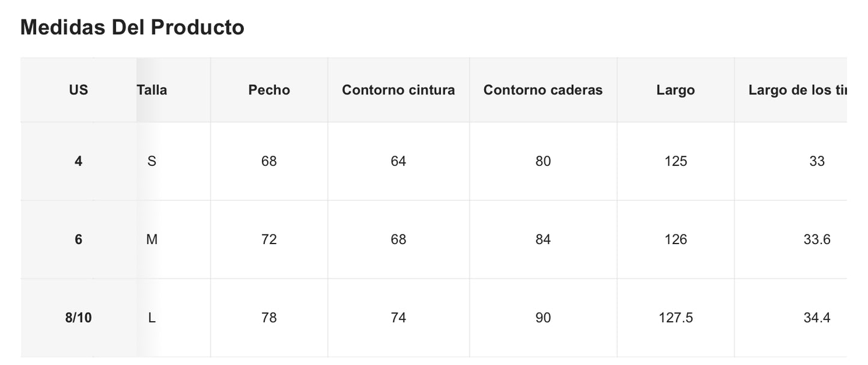Image resolution: width=868 pixels, height=365 pixels.
Task: Click hip measurement 84 cell
Action: point(542,239)
